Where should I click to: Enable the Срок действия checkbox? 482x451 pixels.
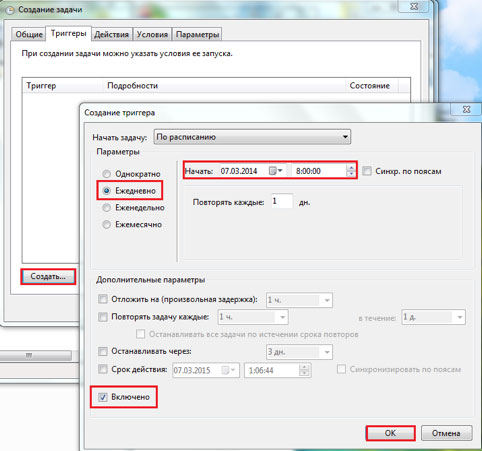pyautogui.click(x=103, y=369)
